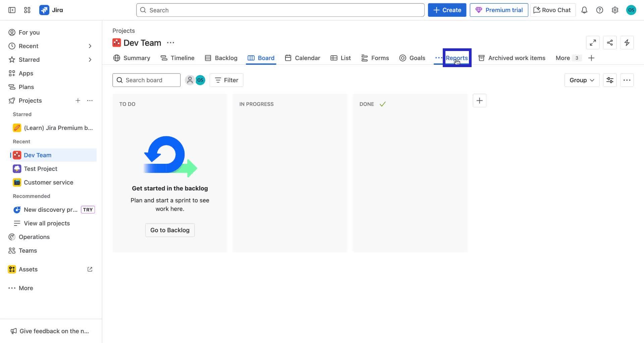Open the app switcher grid icon
Viewport: 644px width, 343px height.
(27, 10)
